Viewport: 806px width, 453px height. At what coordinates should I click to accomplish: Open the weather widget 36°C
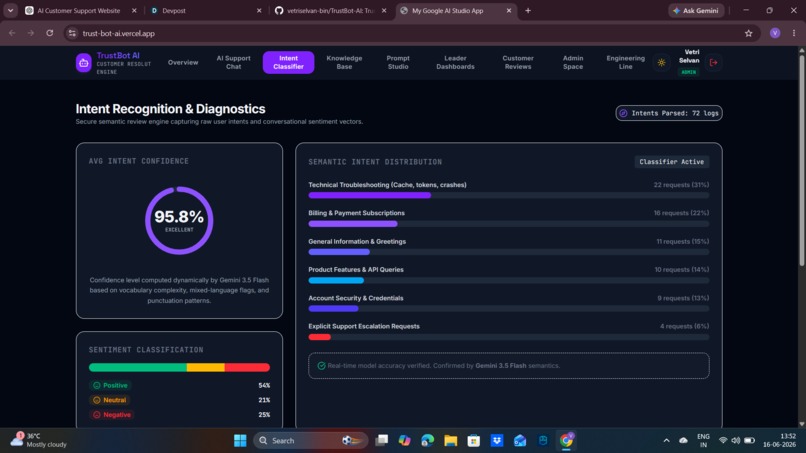(x=39, y=440)
